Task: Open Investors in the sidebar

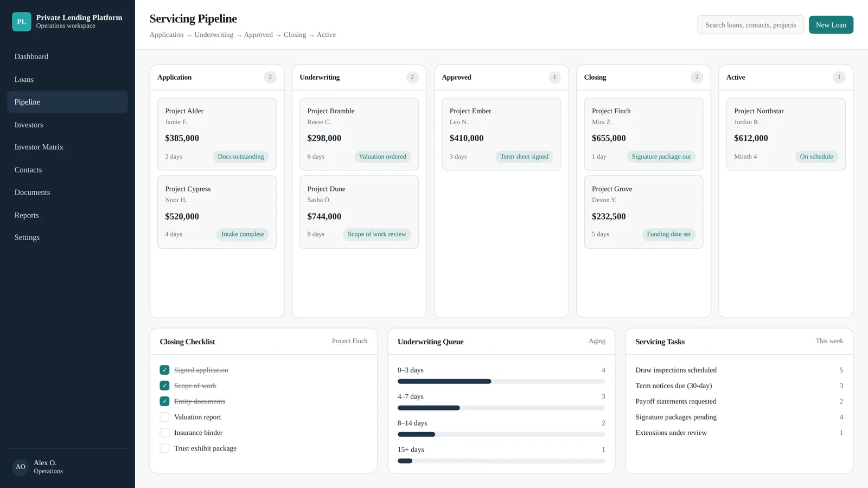Action: pyautogui.click(x=67, y=125)
